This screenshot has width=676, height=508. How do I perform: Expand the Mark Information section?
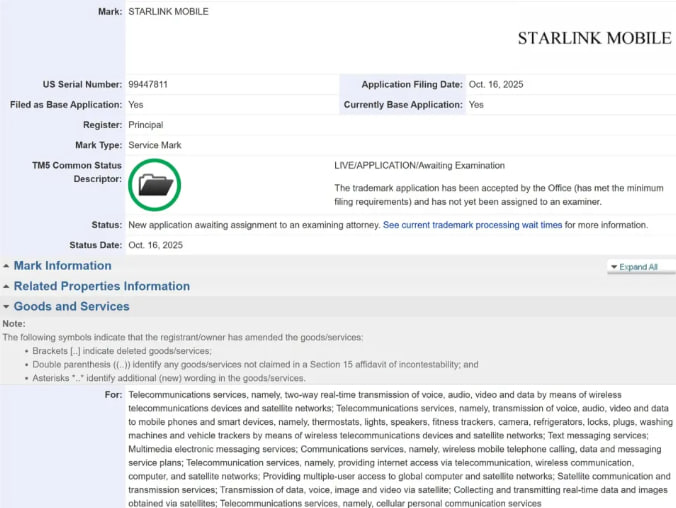tap(63, 266)
